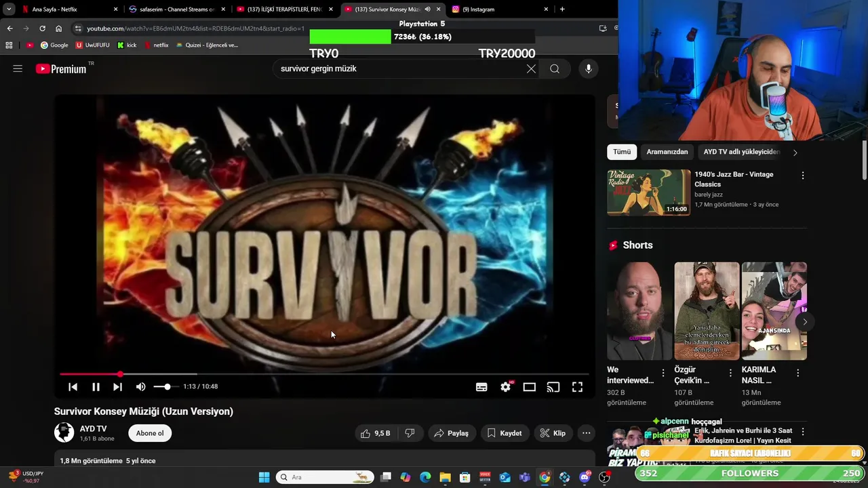Select the AYD TV adlı yükleyiciden chip
The width and height of the screenshot is (868, 488).
coord(742,152)
